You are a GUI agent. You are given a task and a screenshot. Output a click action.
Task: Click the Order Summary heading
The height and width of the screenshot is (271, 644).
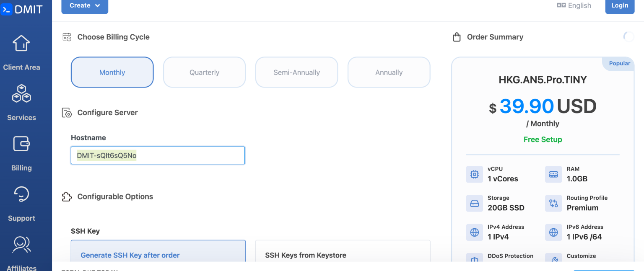[x=495, y=37]
